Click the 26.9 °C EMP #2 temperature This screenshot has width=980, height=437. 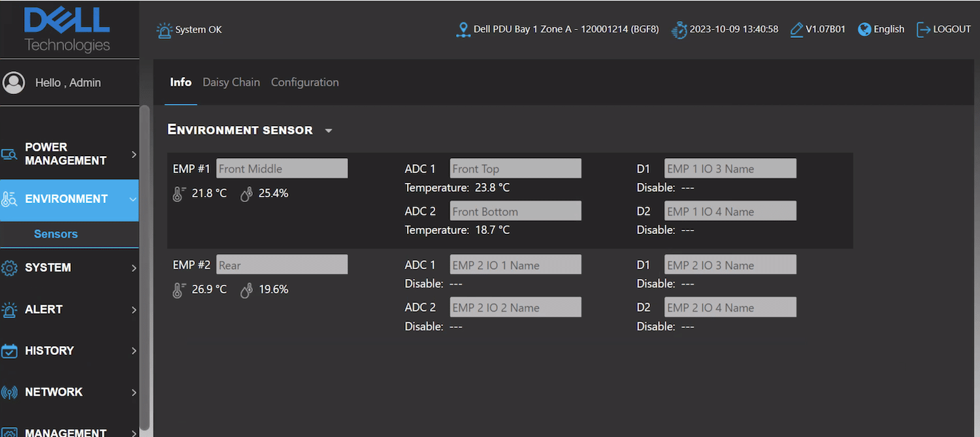(x=209, y=289)
